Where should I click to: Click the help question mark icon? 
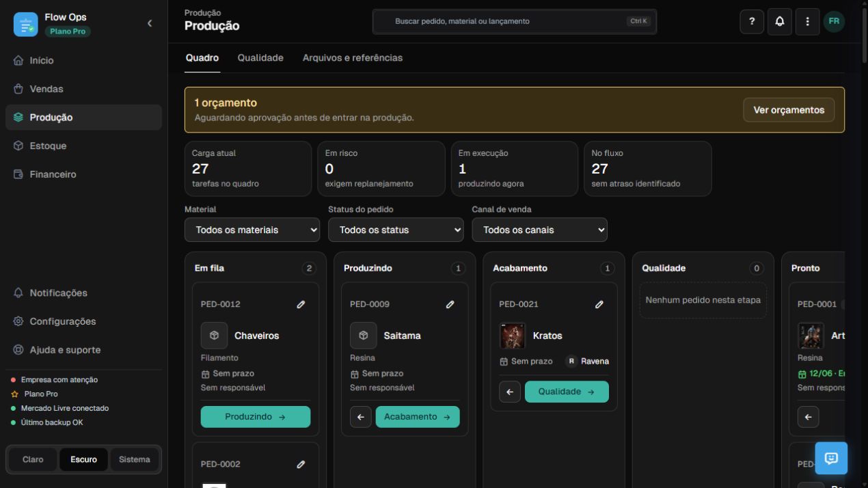752,21
